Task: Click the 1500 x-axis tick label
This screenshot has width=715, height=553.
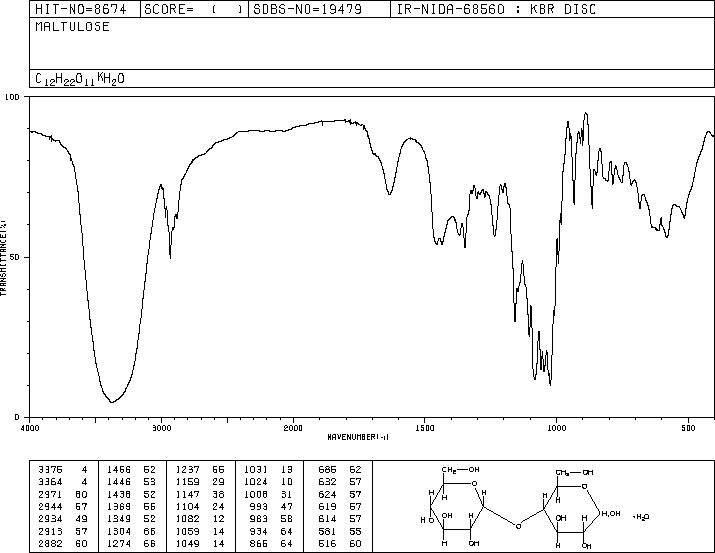Action: coord(425,428)
